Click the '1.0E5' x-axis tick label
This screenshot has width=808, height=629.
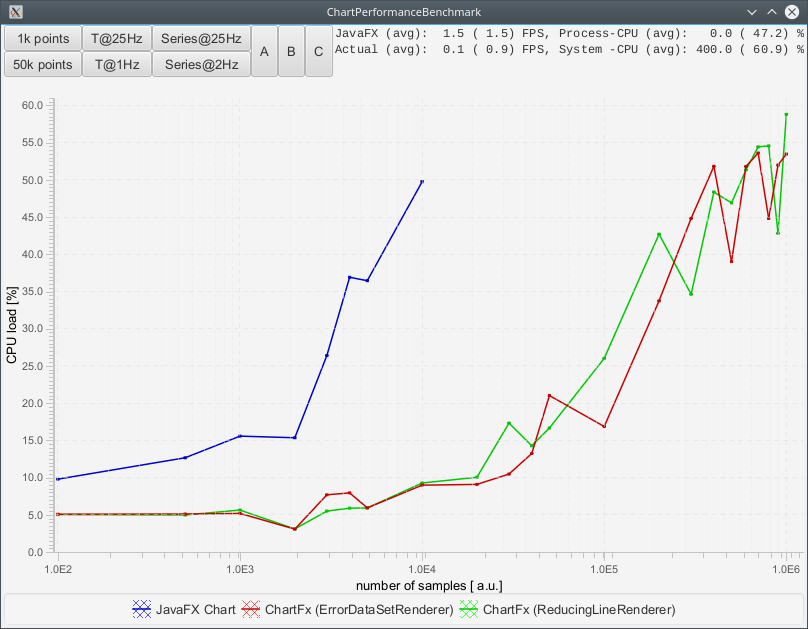click(x=604, y=569)
